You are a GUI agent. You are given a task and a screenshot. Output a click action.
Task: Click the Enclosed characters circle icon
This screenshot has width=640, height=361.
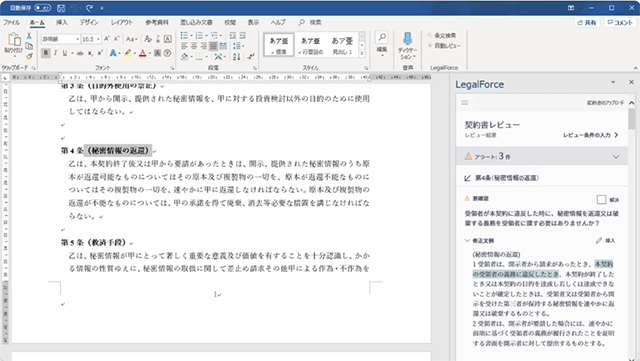[167, 53]
